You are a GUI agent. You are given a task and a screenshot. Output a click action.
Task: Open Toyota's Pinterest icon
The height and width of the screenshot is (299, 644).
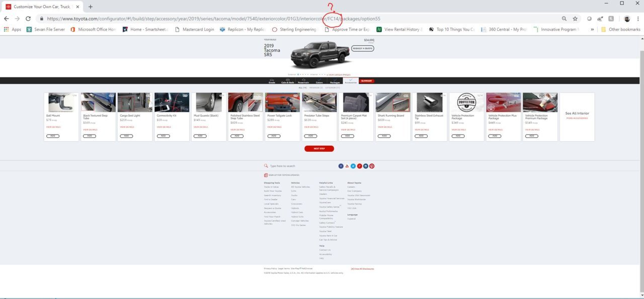[x=372, y=166]
